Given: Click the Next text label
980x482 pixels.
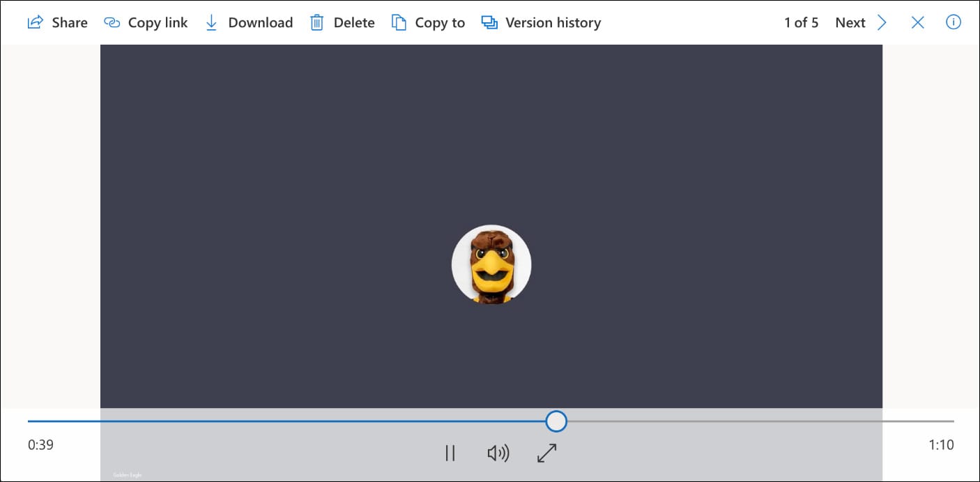Looking at the screenshot, I should (850, 22).
